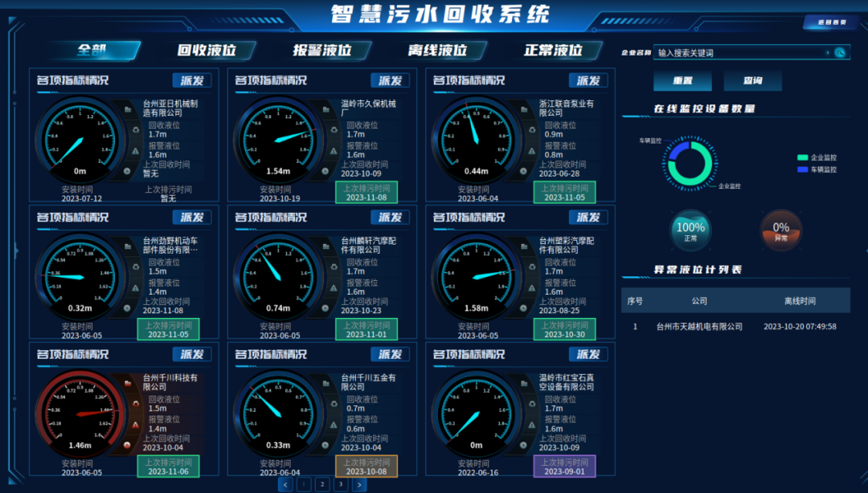Click the clock icon in 温岭市红宝石真空设备 card
Viewport: 868px width, 493px height.
click(524, 446)
